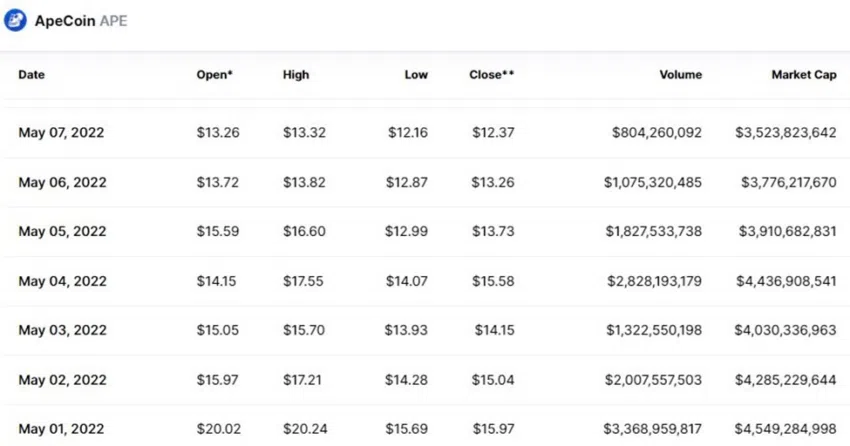Click the $3,368,959,817 volume value
850x446 pixels.
coord(653,429)
